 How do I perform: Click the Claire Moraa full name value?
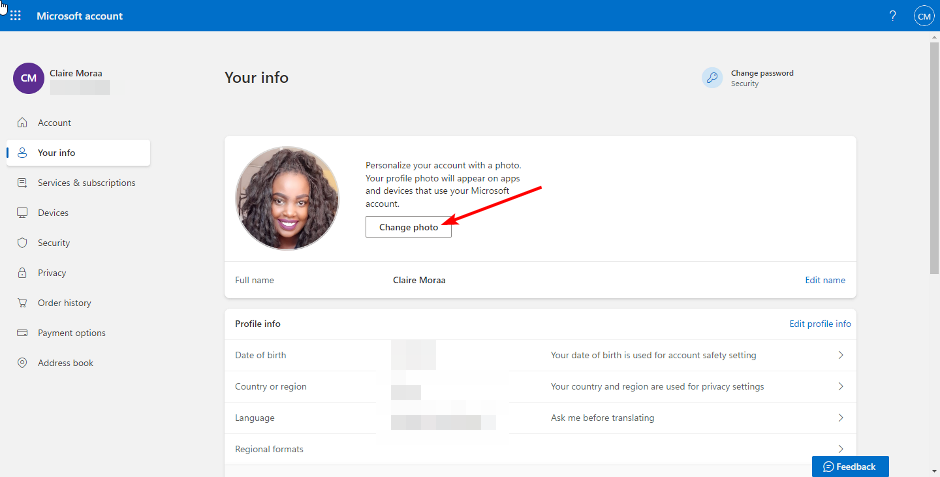coord(418,280)
